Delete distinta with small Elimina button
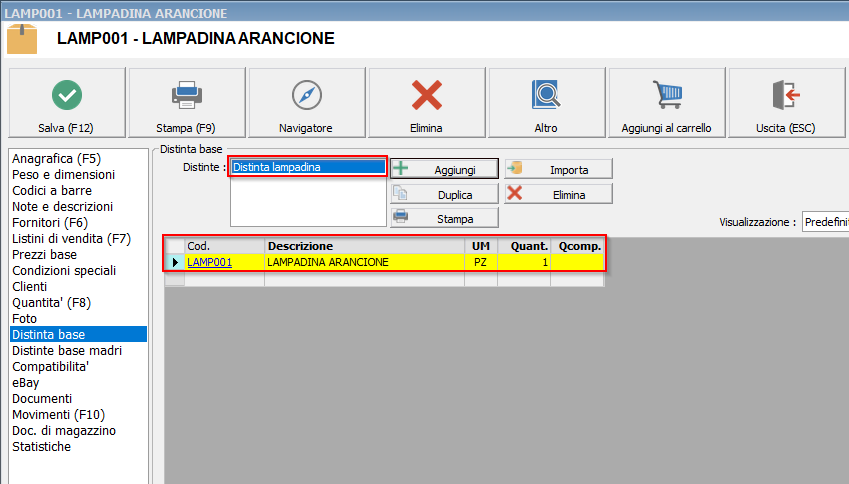Screen dimensions: 849x484 click(558, 194)
